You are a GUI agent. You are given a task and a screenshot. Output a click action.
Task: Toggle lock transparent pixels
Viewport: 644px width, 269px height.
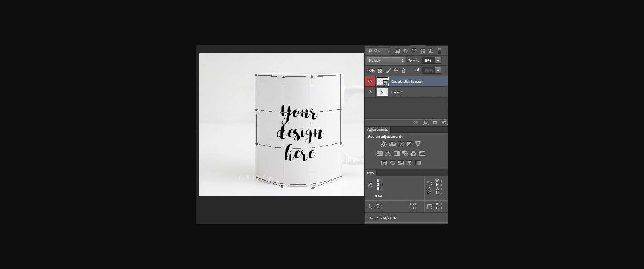point(380,71)
